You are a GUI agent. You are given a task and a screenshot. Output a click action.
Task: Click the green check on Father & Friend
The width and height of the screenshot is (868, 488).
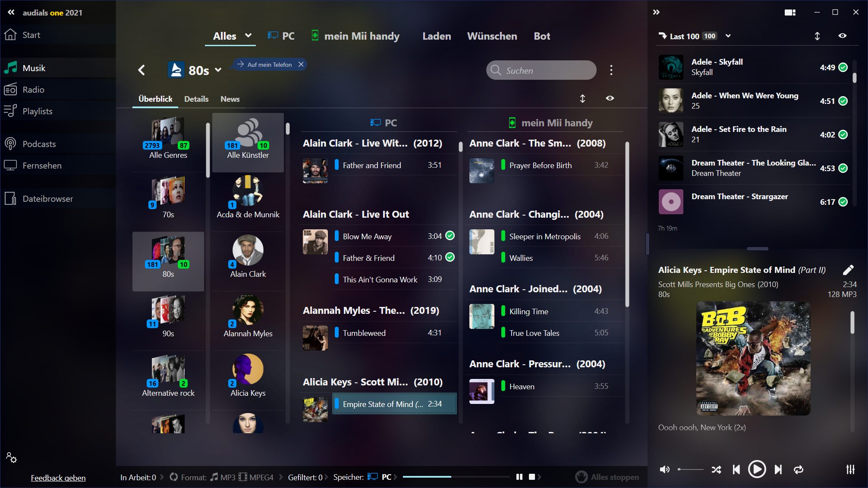click(450, 257)
